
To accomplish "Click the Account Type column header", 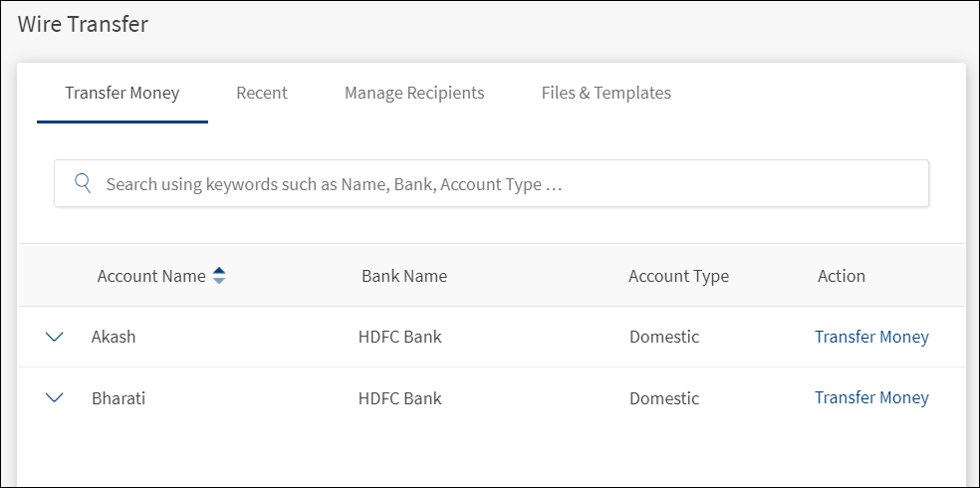I will [x=678, y=276].
